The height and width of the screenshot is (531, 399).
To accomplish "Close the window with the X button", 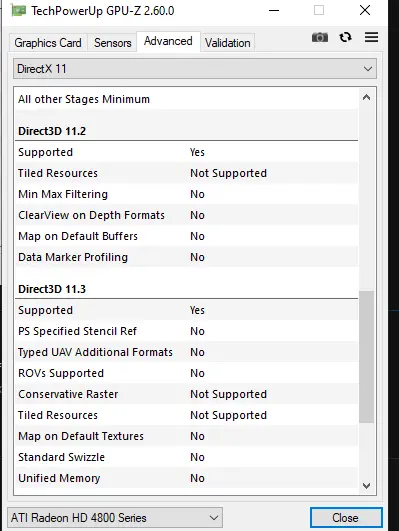I will [x=365, y=10].
